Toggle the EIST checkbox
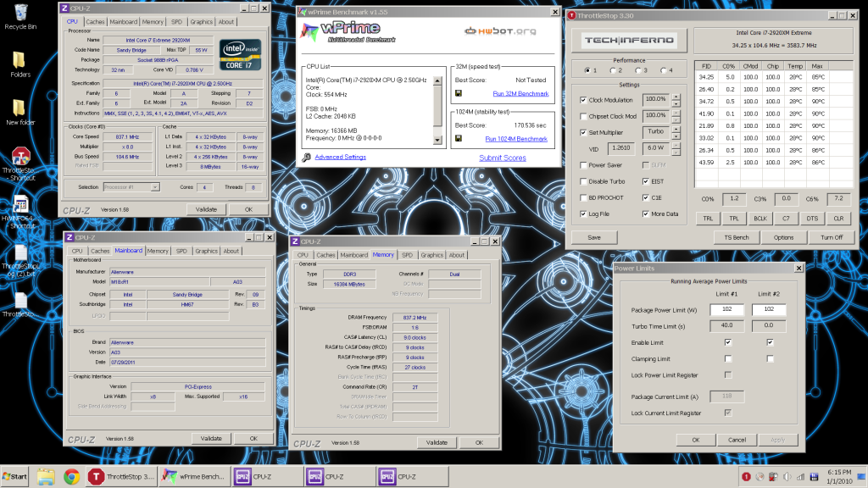The height and width of the screenshot is (488, 868). [x=645, y=181]
